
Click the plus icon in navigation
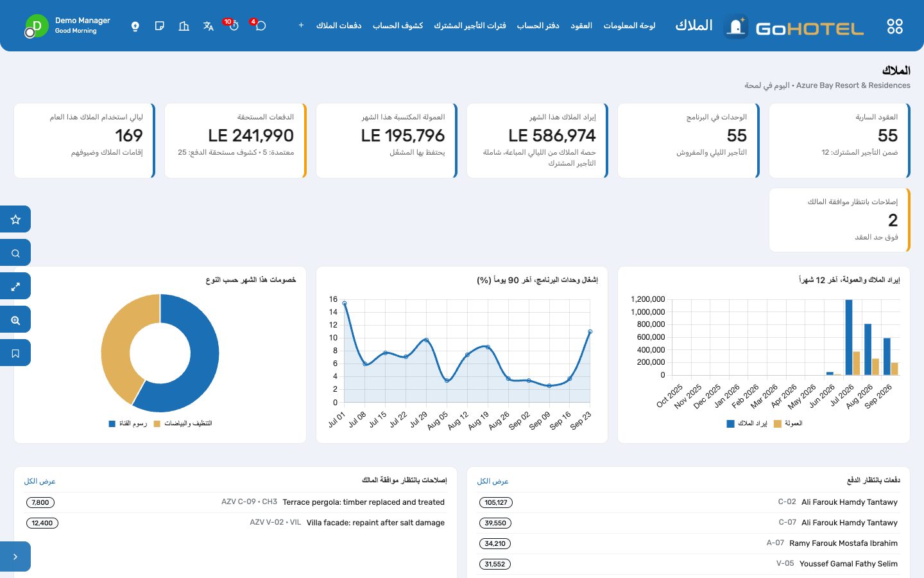pyautogui.click(x=301, y=26)
